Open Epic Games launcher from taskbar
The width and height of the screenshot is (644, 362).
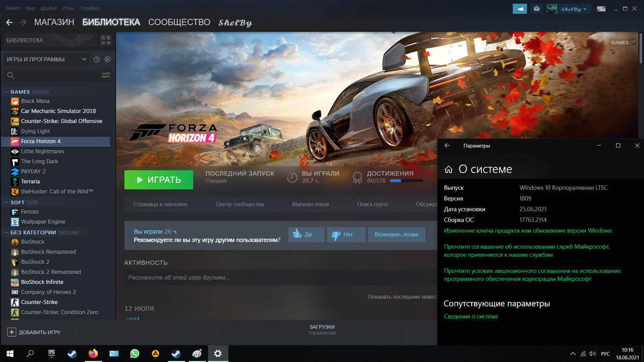pyautogui.click(x=52, y=353)
